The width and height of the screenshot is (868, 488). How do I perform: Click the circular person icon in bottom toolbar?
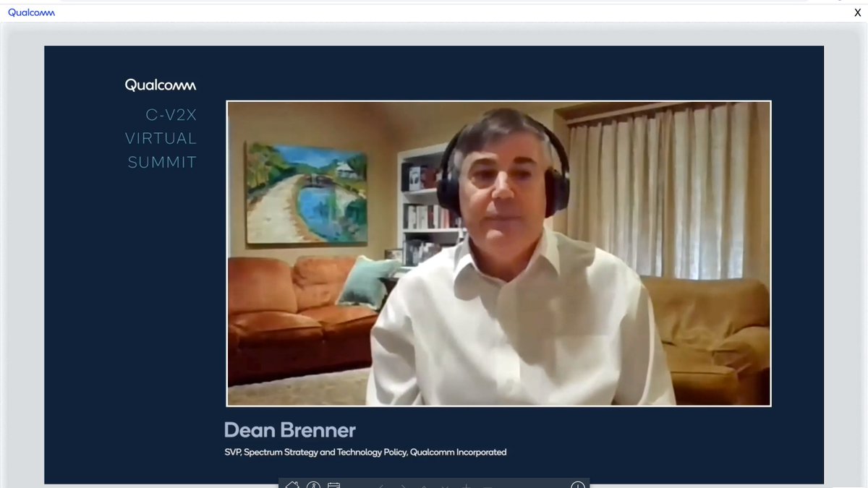313,485
